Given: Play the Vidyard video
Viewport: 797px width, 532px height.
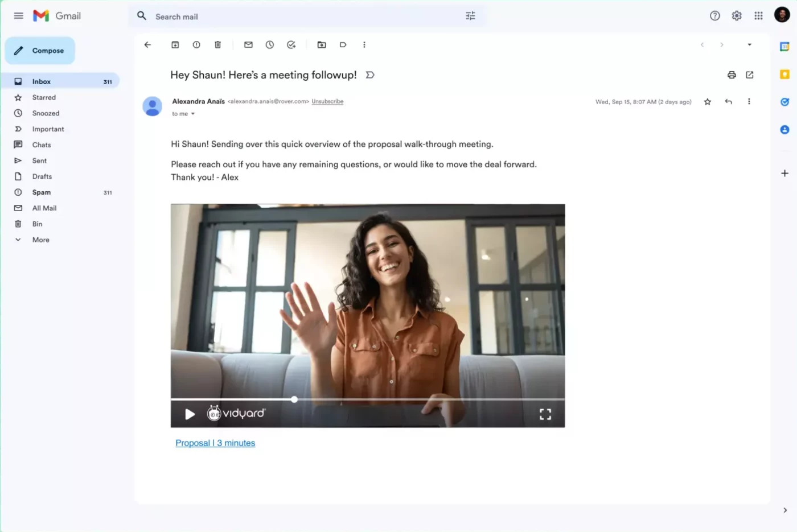Looking at the screenshot, I should [x=190, y=414].
